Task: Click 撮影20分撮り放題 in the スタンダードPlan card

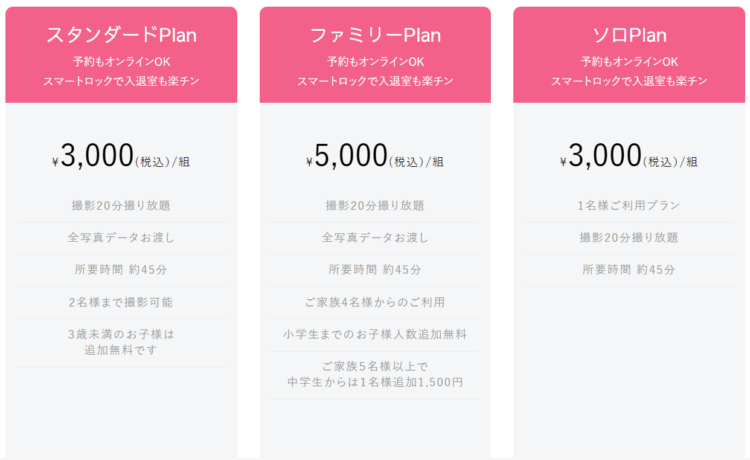Action: (121, 206)
